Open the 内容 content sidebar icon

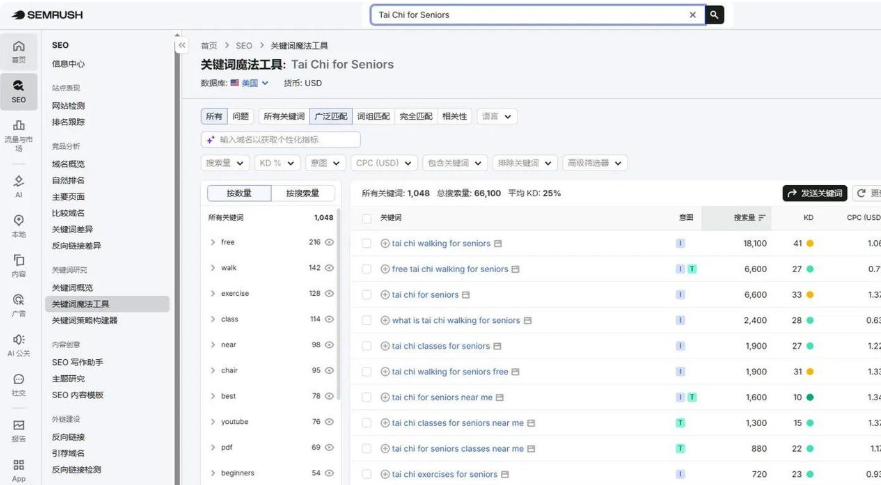pos(19,265)
